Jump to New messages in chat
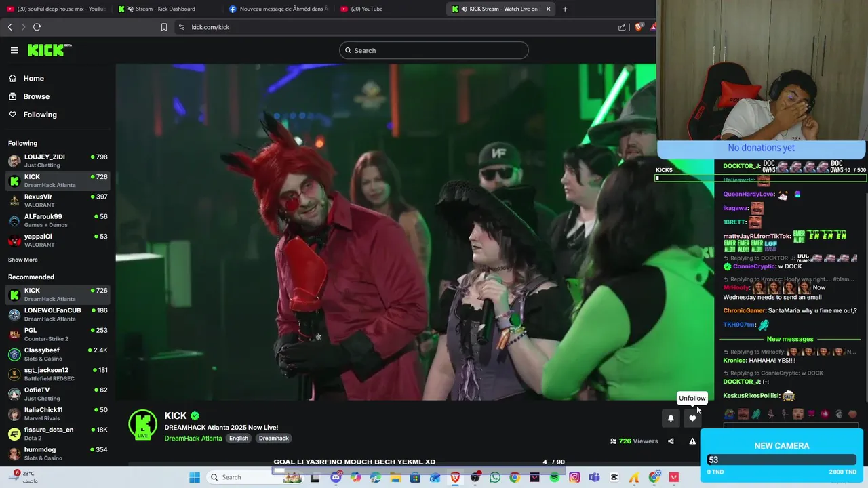This screenshot has width=868, height=488. point(790,339)
